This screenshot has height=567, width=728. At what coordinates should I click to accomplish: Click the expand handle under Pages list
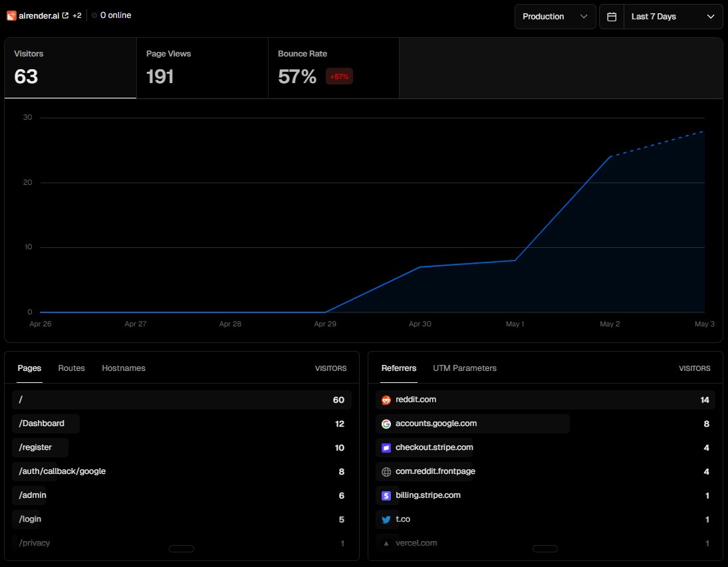click(x=182, y=549)
